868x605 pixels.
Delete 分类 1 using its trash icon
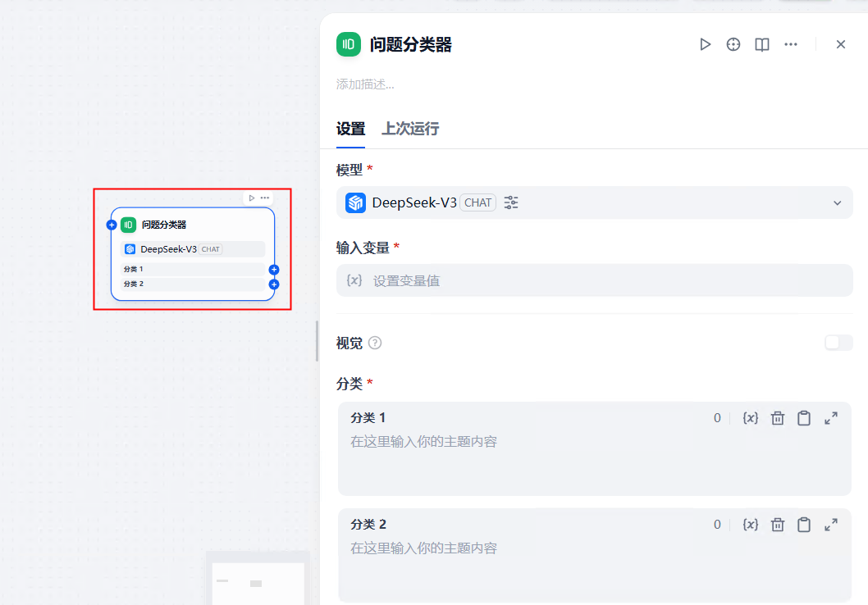(777, 417)
